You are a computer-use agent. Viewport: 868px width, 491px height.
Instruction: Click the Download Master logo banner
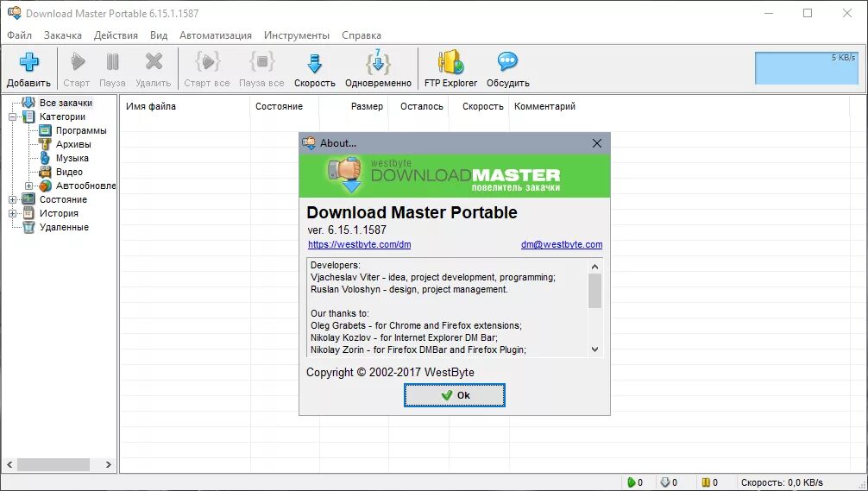tap(455, 175)
